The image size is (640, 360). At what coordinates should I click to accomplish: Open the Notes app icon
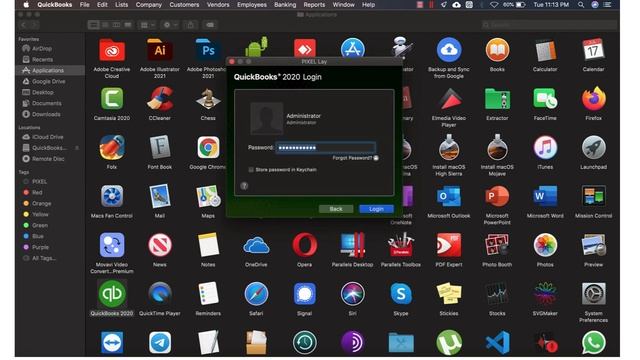[208, 245]
